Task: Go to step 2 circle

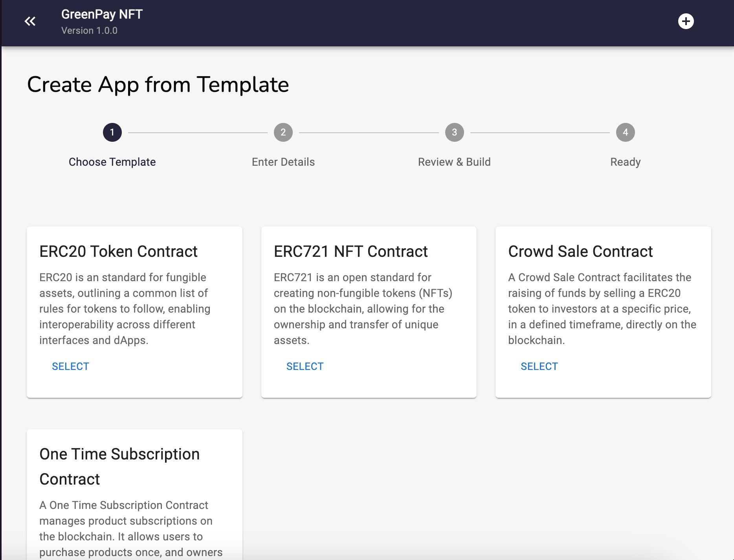Action: (x=283, y=132)
